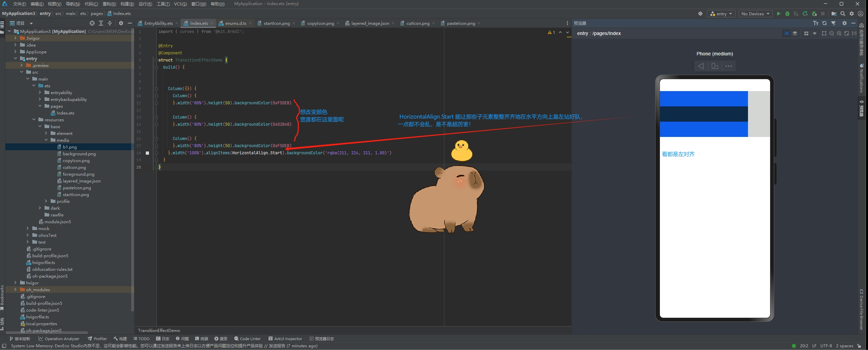868x350 pixels.
Task: Fit preview to screen icon
Action: (x=846, y=33)
